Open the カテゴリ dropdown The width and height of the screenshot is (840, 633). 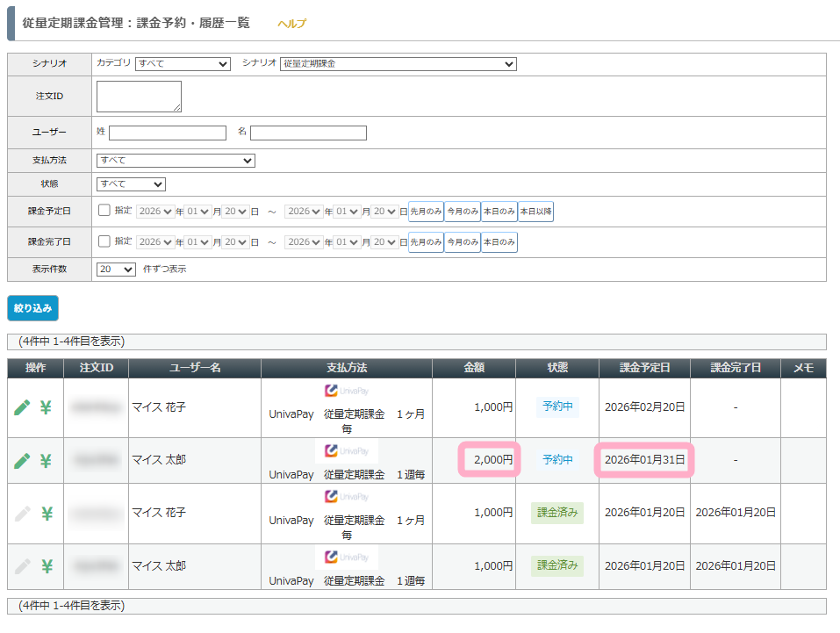183,64
